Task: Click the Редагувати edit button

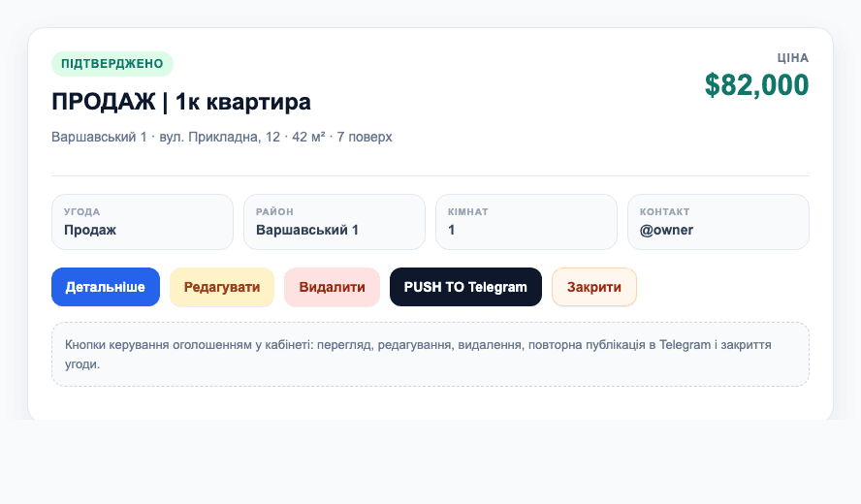Action: click(x=222, y=287)
